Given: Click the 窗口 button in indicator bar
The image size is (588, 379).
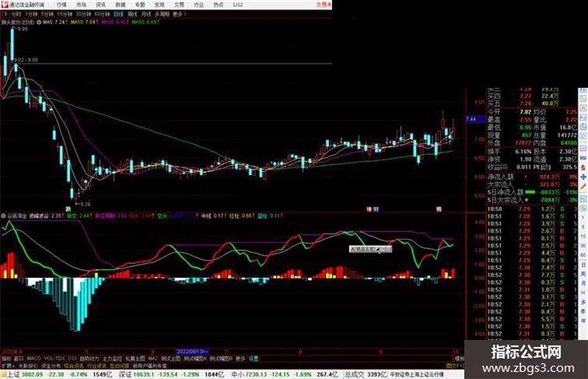Looking at the screenshot, I should pos(19,358).
